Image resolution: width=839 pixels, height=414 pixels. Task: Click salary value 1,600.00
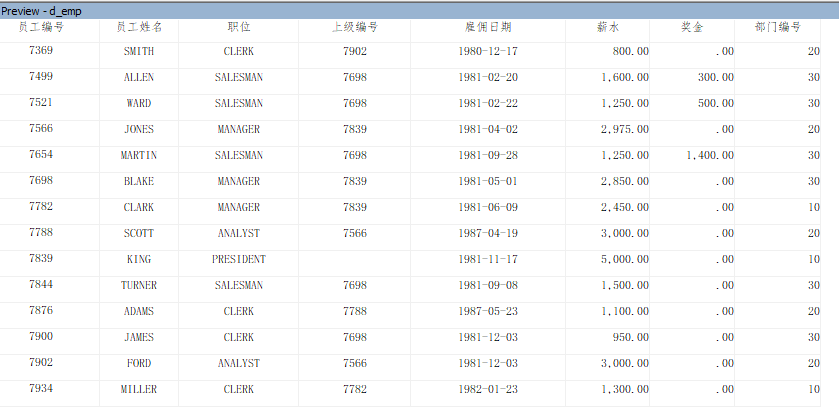[x=624, y=78]
